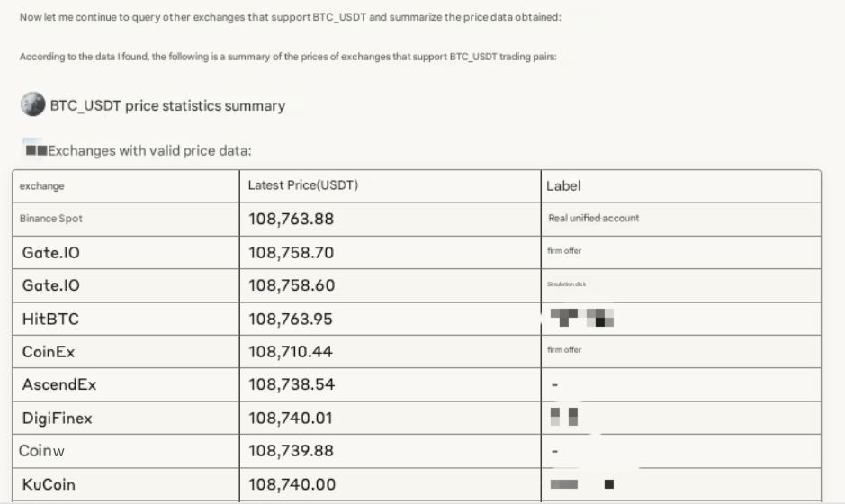Click the coin icon beside BTC_USDT heading
Viewport: 845px width, 504px height.
click(x=33, y=105)
